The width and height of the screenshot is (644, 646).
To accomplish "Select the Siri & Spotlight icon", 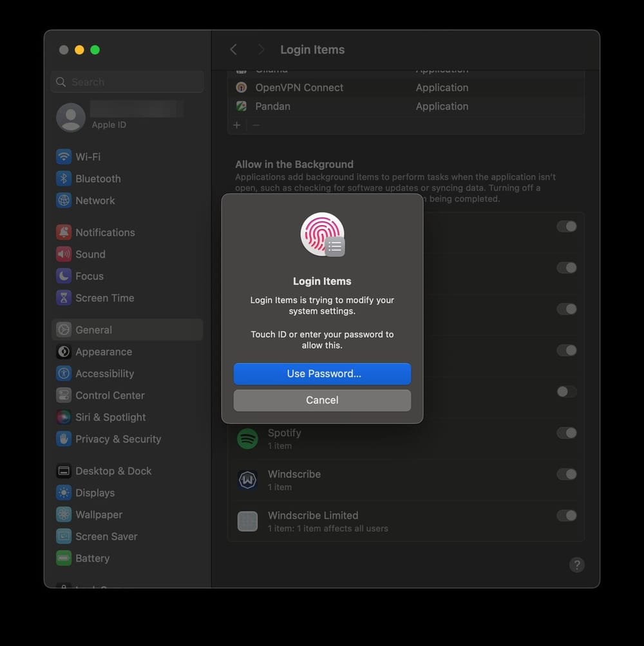I will click(x=63, y=417).
